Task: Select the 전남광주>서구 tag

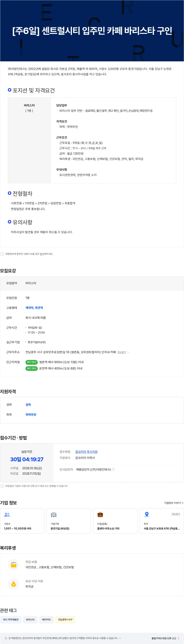Action: click(x=65, y=620)
